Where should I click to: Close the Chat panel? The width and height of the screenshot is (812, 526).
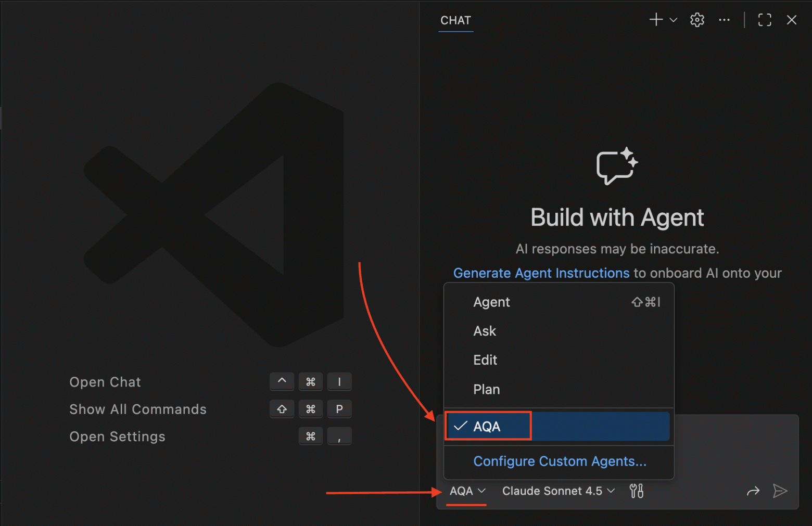pos(792,20)
